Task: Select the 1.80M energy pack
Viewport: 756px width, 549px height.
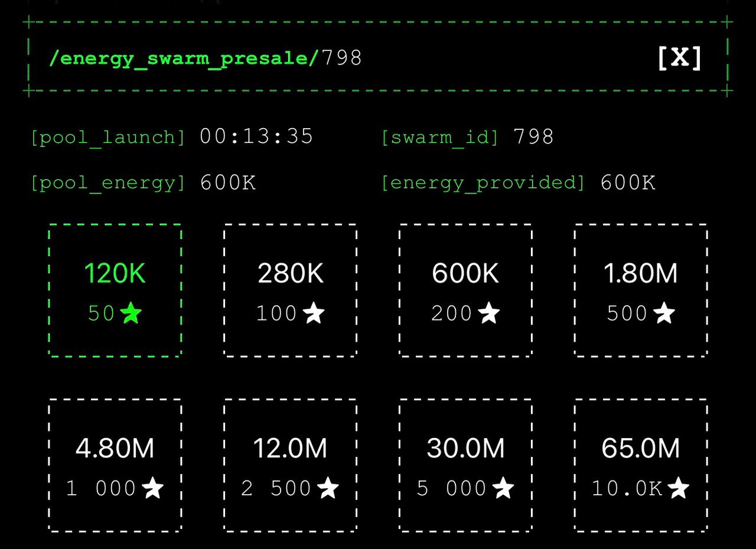Action: coord(641,290)
